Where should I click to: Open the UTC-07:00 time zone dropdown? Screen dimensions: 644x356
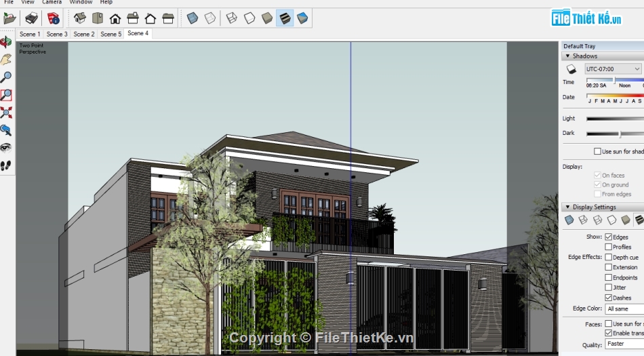[613, 69]
